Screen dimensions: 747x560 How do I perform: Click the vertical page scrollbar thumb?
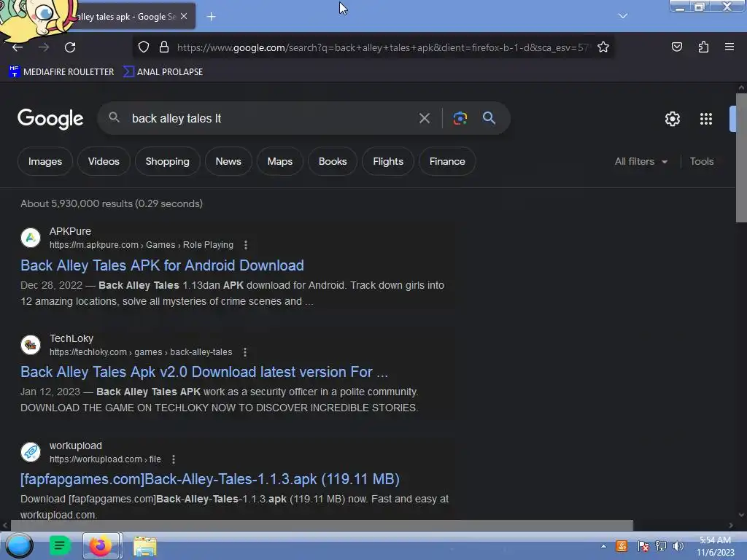pyautogui.click(x=741, y=157)
